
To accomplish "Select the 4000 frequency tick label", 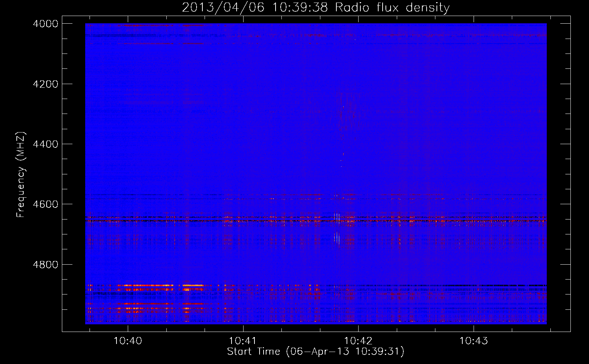I will (x=46, y=24).
